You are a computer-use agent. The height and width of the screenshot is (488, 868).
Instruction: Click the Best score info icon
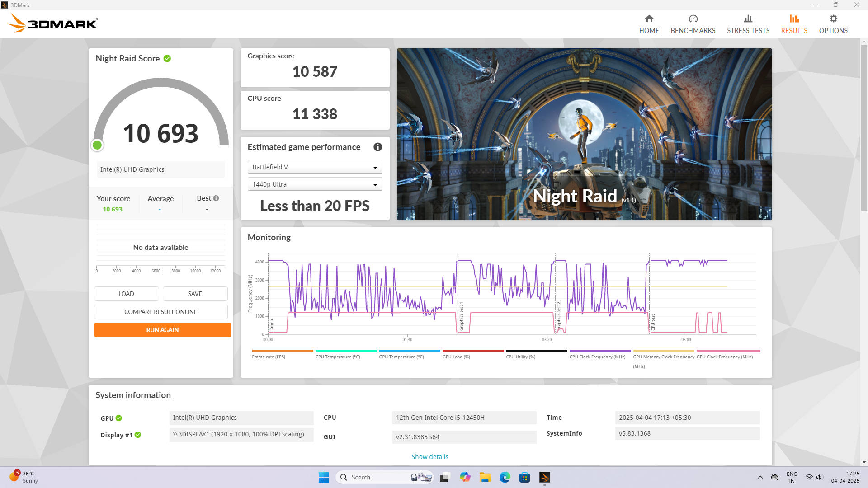216,198
